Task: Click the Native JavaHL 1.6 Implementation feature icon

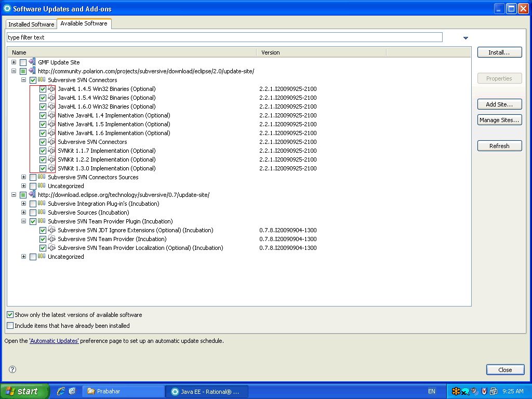Action: (x=51, y=133)
